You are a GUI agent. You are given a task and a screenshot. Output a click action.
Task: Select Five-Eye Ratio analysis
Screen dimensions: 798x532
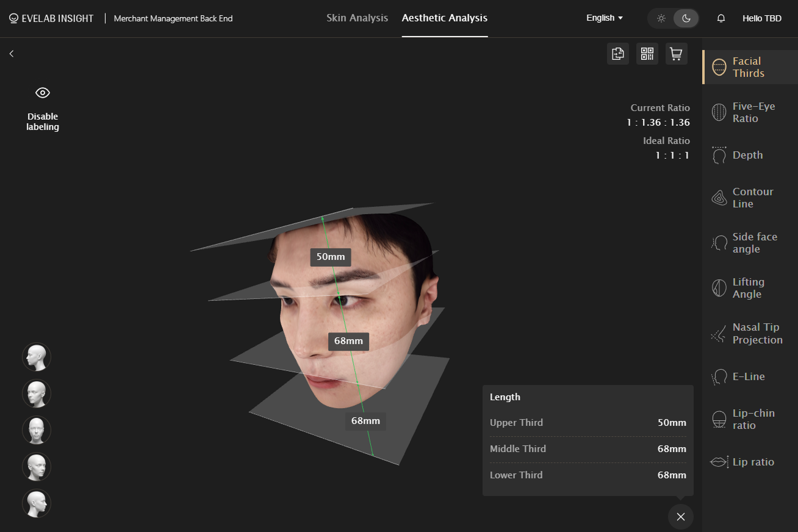(750, 112)
